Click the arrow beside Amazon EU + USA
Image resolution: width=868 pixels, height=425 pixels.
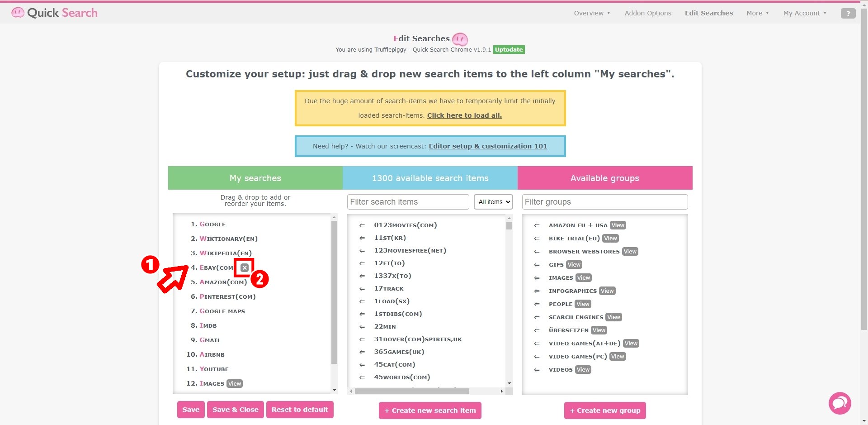click(537, 225)
